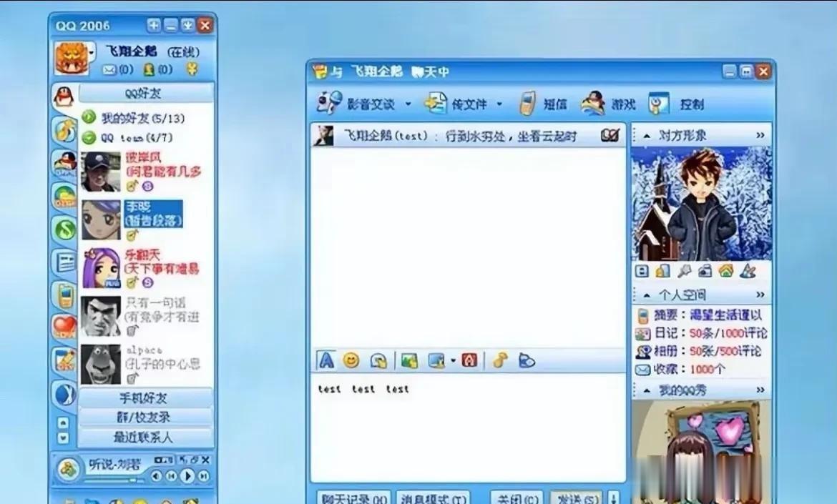Click the 发送(S) send button
The image size is (837, 504).
tap(577, 498)
